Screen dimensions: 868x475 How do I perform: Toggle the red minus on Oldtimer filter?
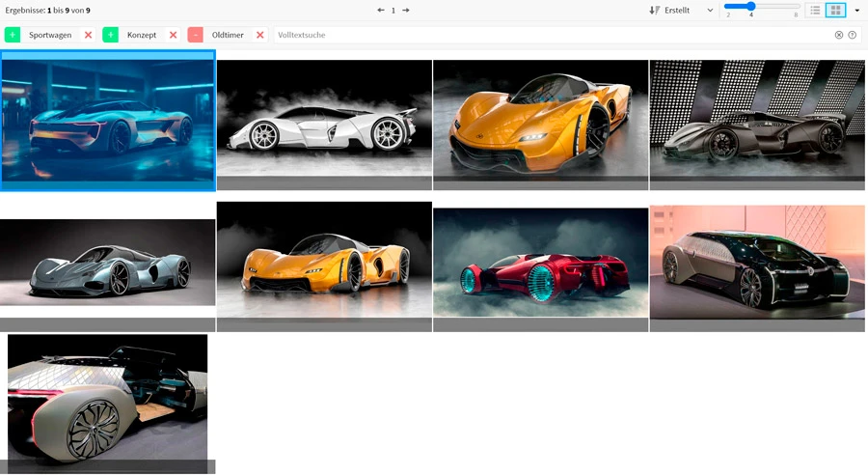click(x=196, y=35)
